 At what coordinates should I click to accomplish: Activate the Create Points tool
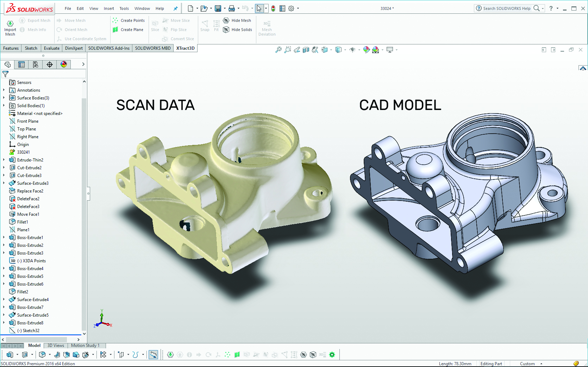129,20
